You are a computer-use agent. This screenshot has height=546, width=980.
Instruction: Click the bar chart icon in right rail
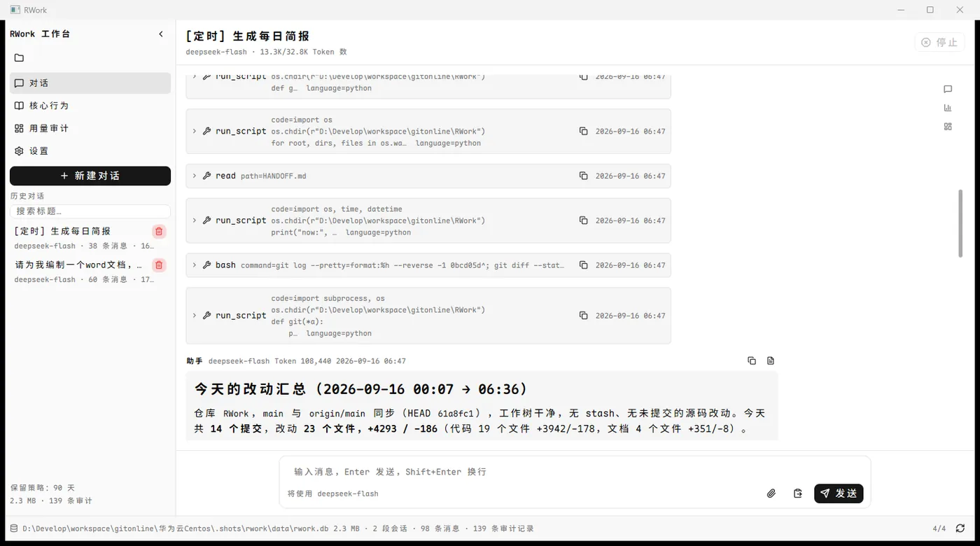[948, 108]
